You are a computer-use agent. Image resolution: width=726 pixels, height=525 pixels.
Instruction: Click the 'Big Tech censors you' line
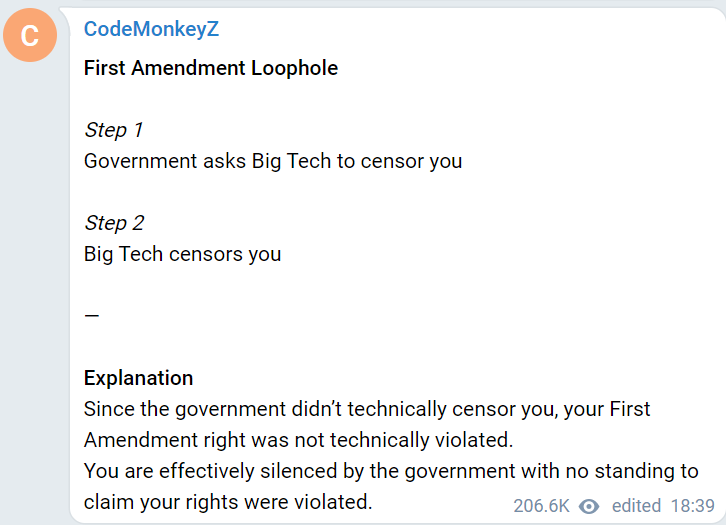[182, 255]
